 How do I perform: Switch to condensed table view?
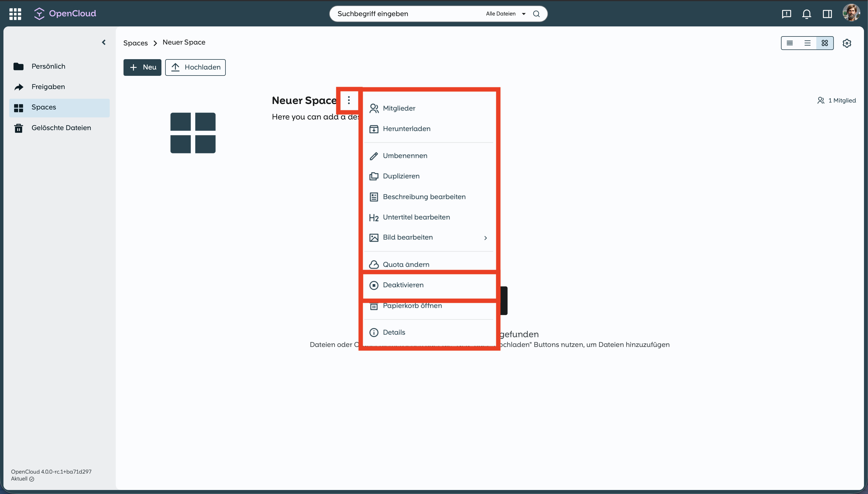pyautogui.click(x=790, y=43)
